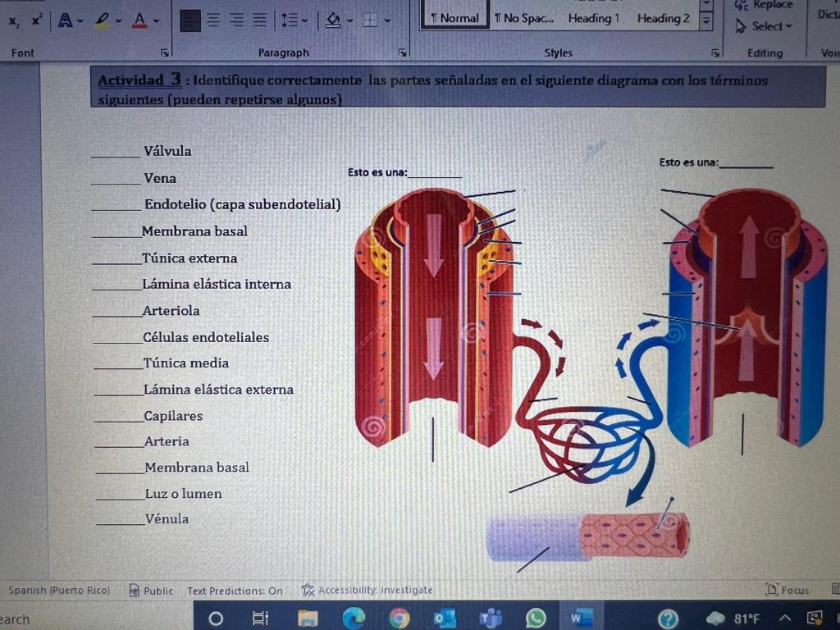Change the proofing language Spanish (Puerto Rico)
Image resolution: width=840 pixels, height=630 pixels.
[x=57, y=590]
